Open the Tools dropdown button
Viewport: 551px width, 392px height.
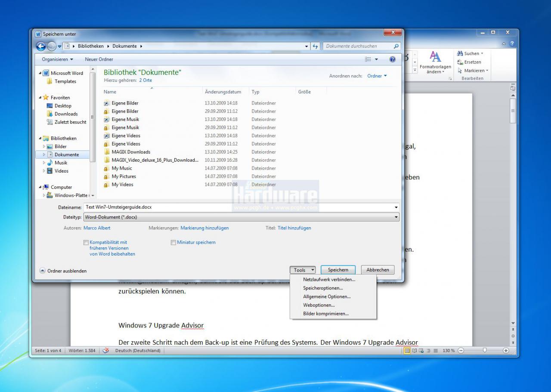(x=303, y=270)
